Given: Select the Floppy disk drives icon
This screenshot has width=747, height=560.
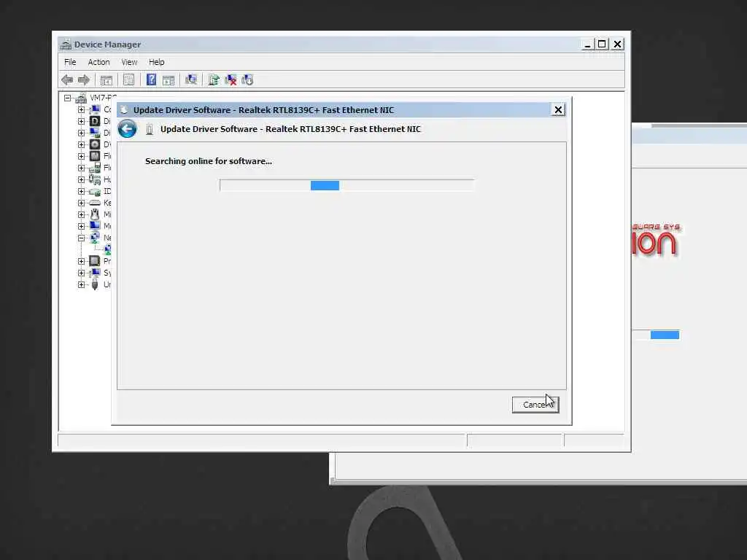Looking at the screenshot, I should pos(95,156).
